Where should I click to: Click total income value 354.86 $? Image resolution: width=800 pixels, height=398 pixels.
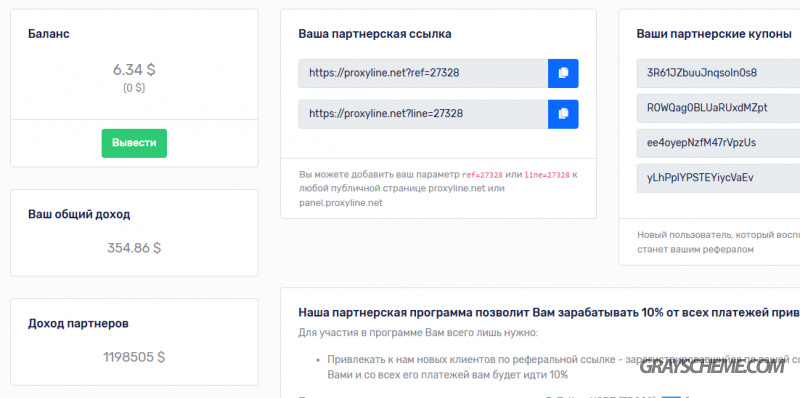click(134, 248)
